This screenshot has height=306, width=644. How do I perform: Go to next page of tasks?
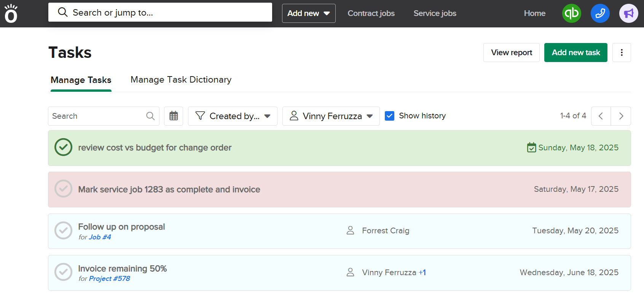[x=621, y=116]
